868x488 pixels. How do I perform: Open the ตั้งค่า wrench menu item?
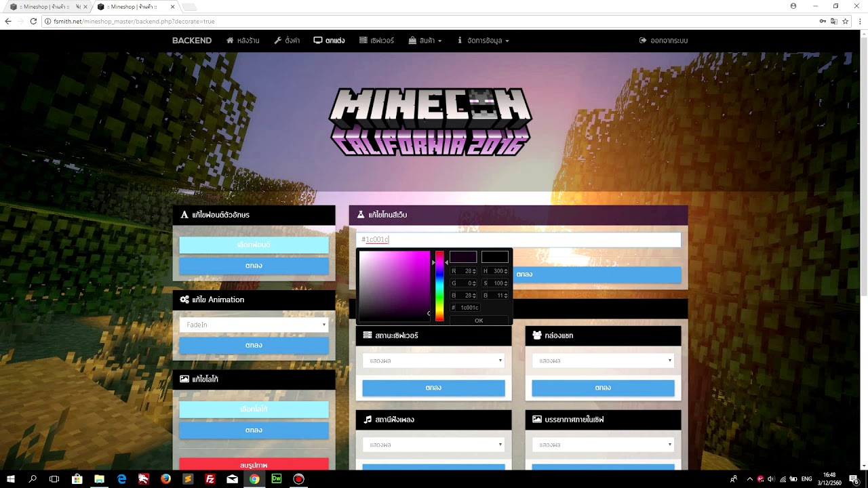click(287, 41)
